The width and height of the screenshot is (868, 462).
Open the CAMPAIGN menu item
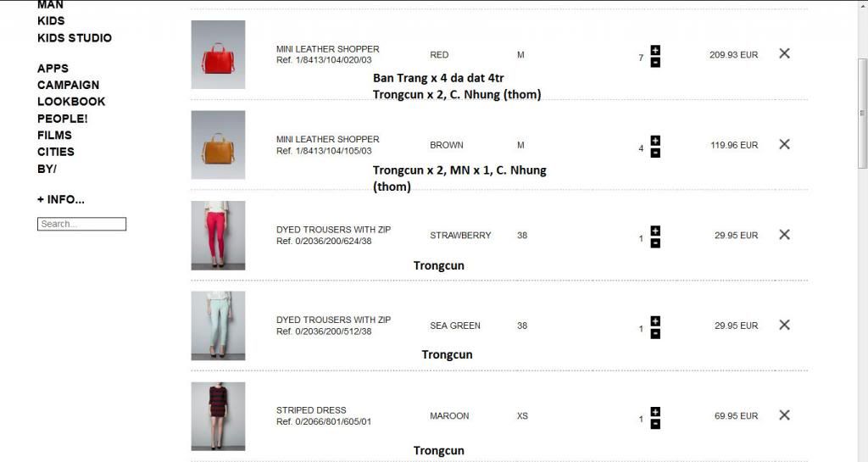pos(69,86)
